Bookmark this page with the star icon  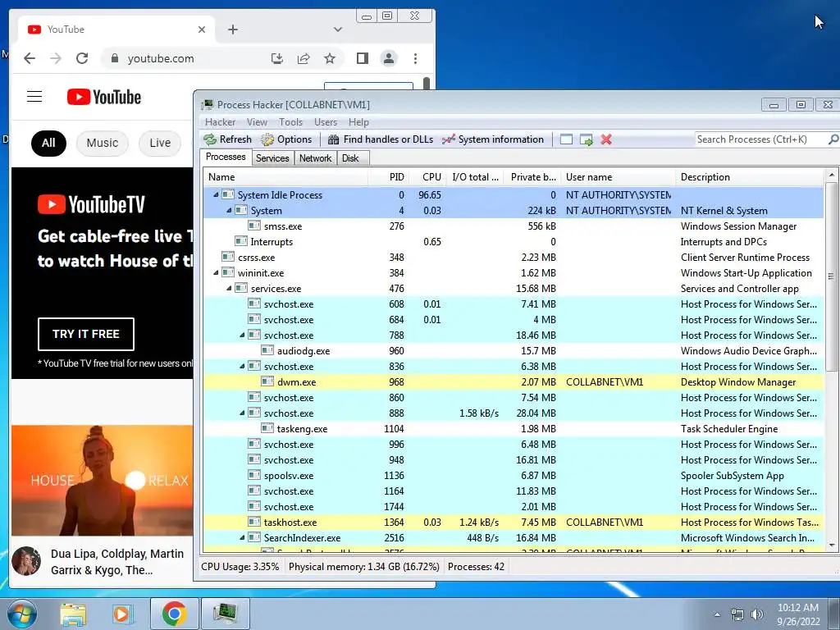330,58
